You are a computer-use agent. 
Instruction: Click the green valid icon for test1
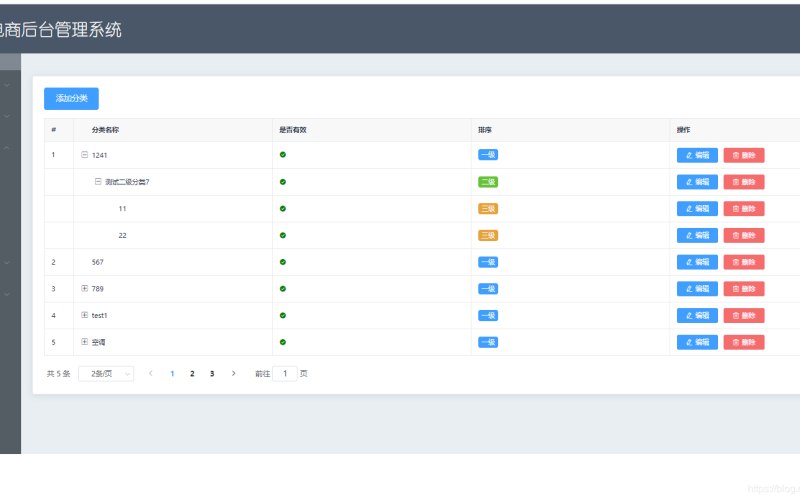click(x=283, y=315)
